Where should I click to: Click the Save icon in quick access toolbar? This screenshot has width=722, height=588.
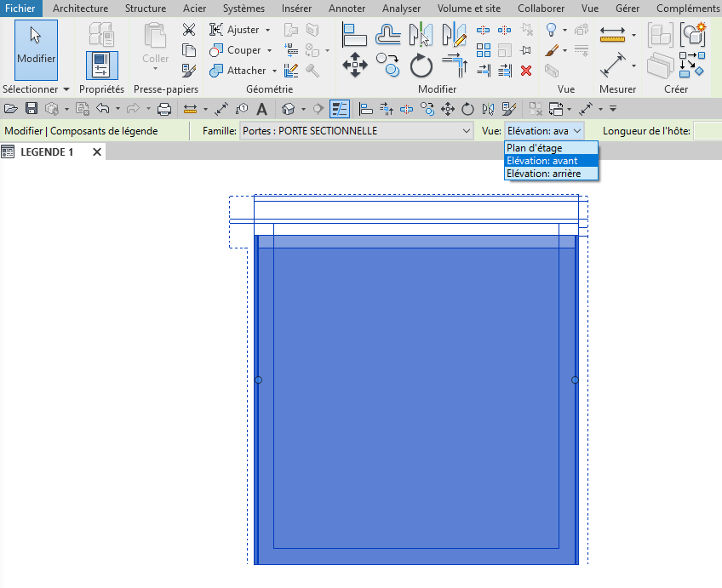click(x=32, y=109)
